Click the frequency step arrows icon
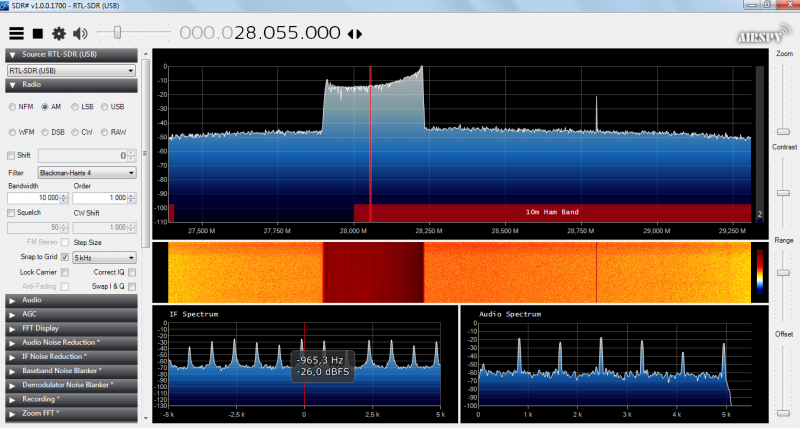Image resolution: width=800 pixels, height=428 pixels. pyautogui.click(x=354, y=34)
